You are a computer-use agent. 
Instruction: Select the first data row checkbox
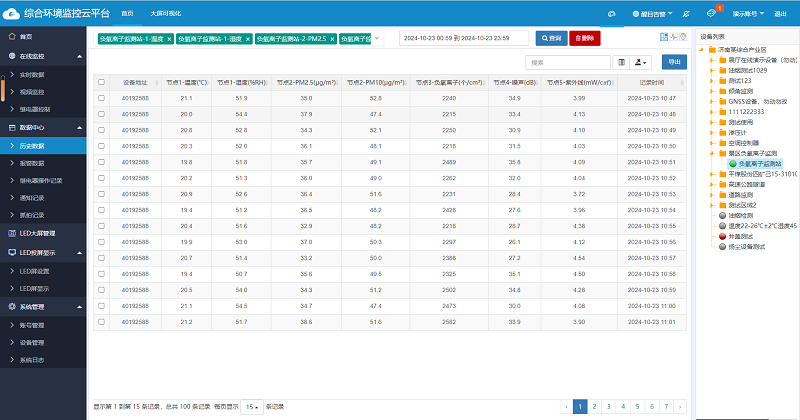coord(101,98)
